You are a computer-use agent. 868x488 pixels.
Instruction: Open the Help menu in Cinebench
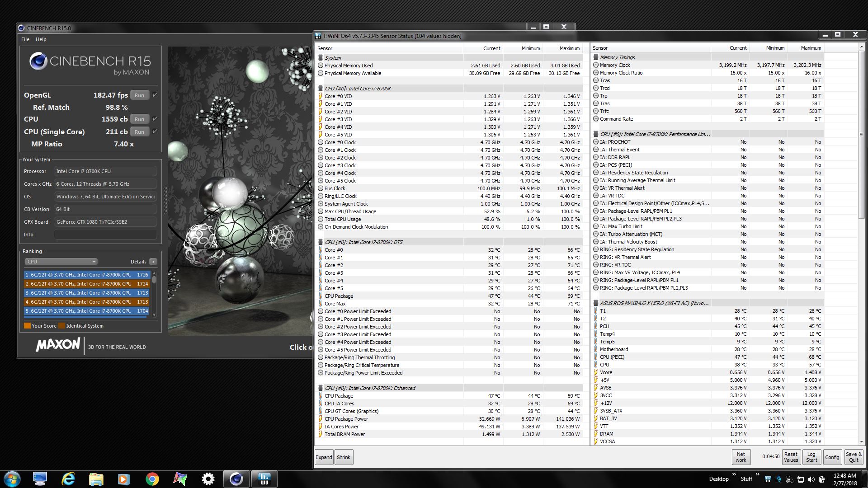[41, 39]
